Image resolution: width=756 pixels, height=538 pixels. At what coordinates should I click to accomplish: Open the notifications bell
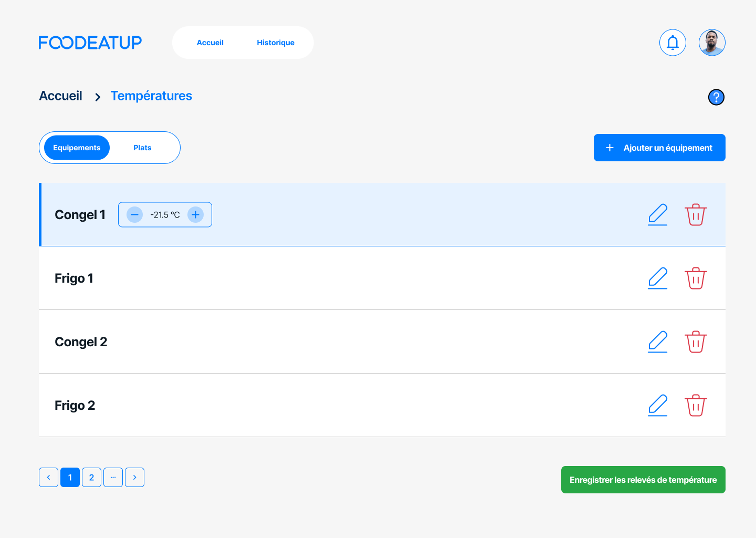click(x=673, y=43)
